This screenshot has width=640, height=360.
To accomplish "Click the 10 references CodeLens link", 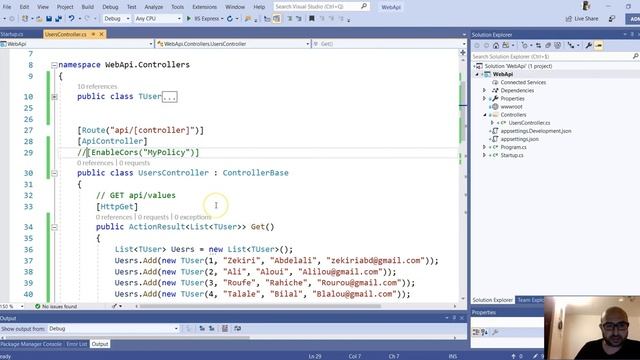I will point(97,87).
